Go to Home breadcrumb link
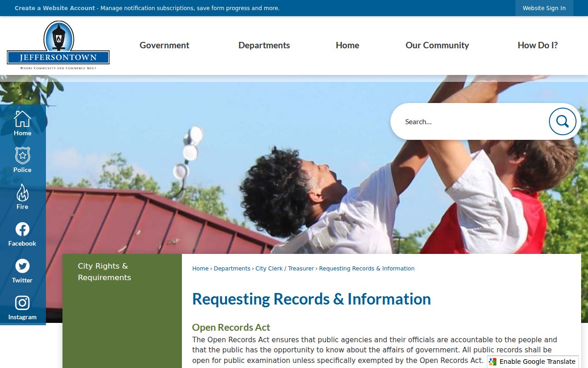Viewport: 588px width, 368px height. 200,269
